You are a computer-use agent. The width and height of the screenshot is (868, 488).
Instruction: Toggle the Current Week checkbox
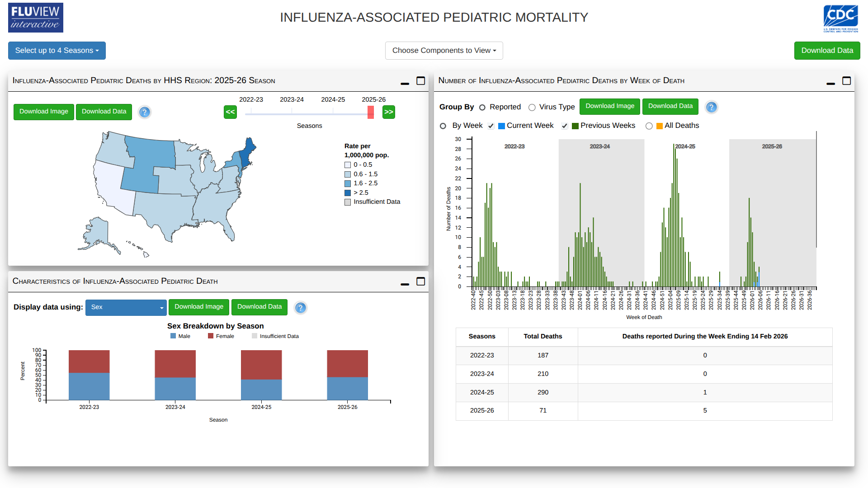pos(491,126)
